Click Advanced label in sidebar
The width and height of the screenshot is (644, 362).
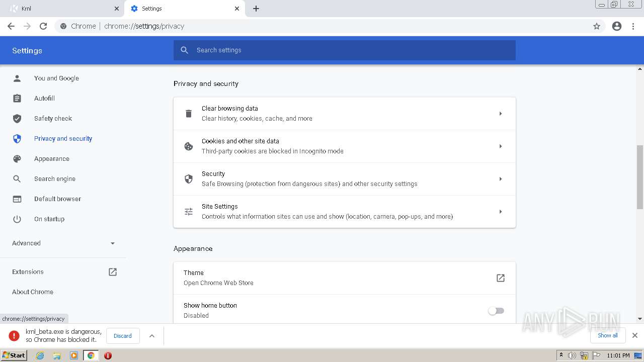point(26,243)
